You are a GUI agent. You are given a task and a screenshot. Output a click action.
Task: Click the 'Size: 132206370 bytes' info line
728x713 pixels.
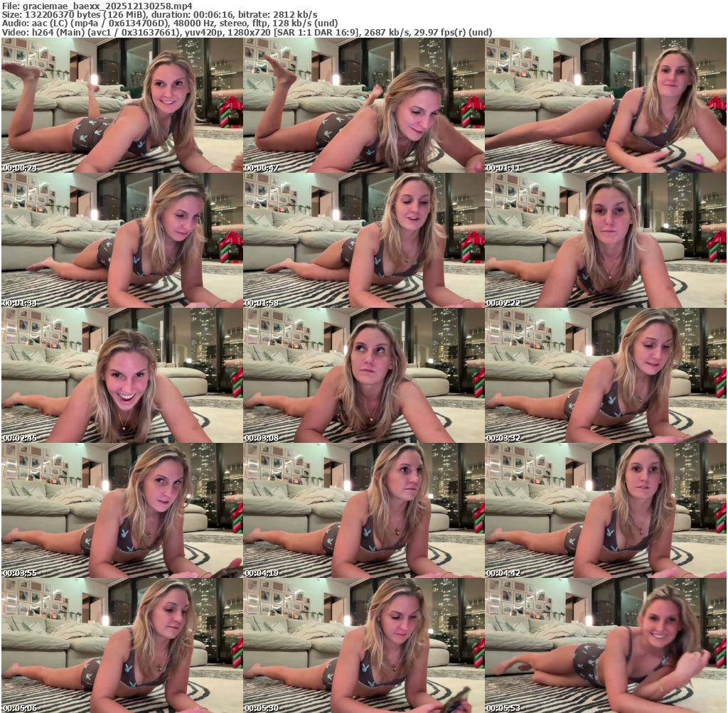point(160,14)
